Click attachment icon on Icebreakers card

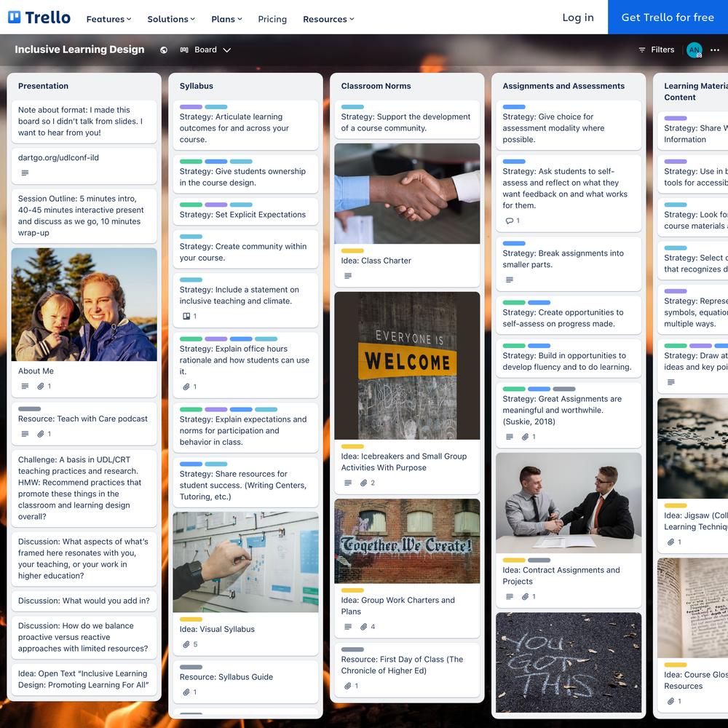click(x=364, y=483)
